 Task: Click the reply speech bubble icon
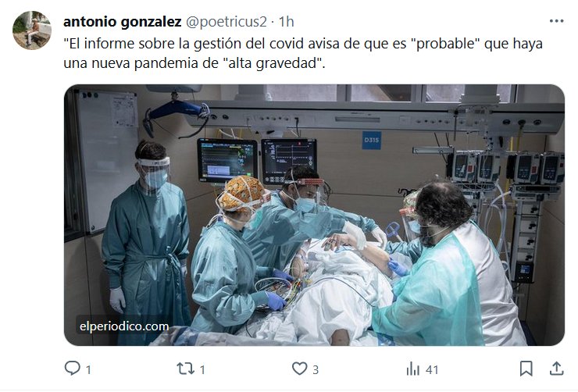pos(72,368)
